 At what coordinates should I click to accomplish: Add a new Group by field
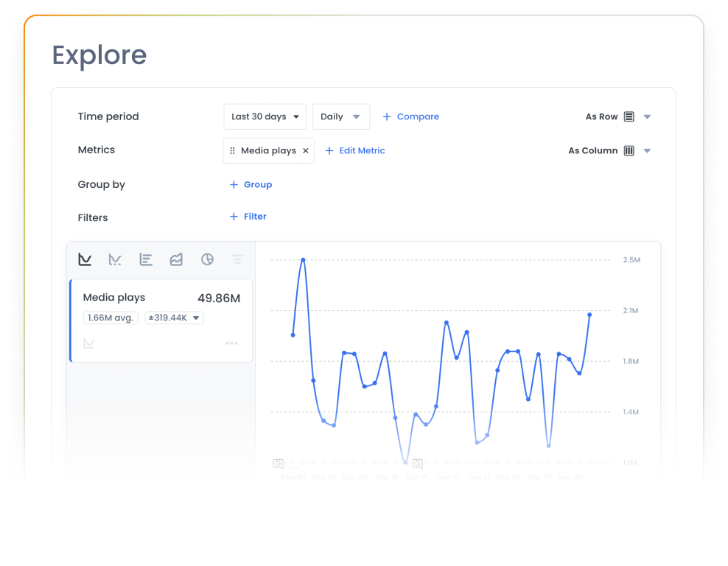click(x=251, y=184)
